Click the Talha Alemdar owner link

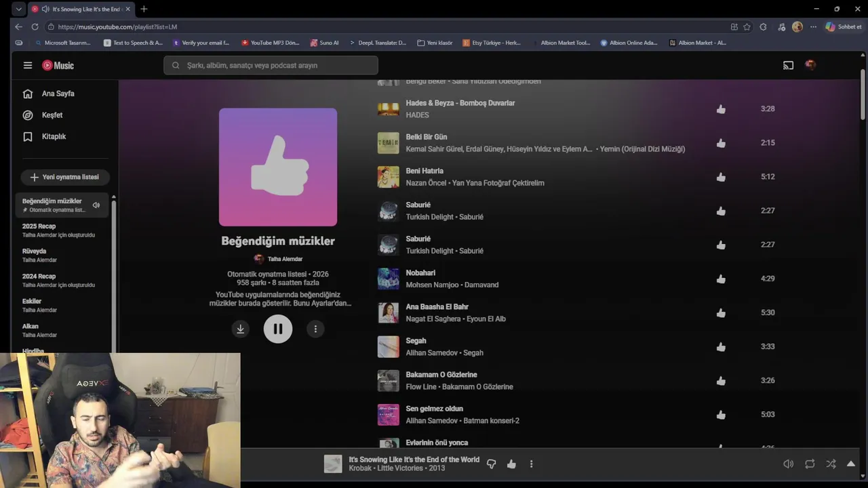pos(285,259)
